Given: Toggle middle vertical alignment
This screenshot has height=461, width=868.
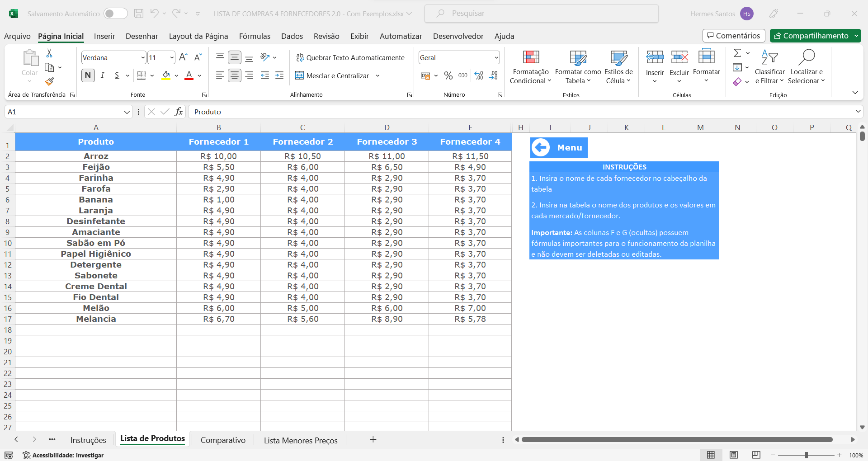Looking at the screenshot, I should 234,57.
